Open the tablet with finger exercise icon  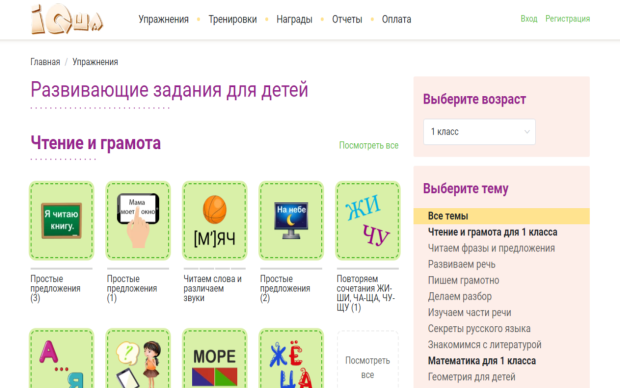(x=138, y=221)
